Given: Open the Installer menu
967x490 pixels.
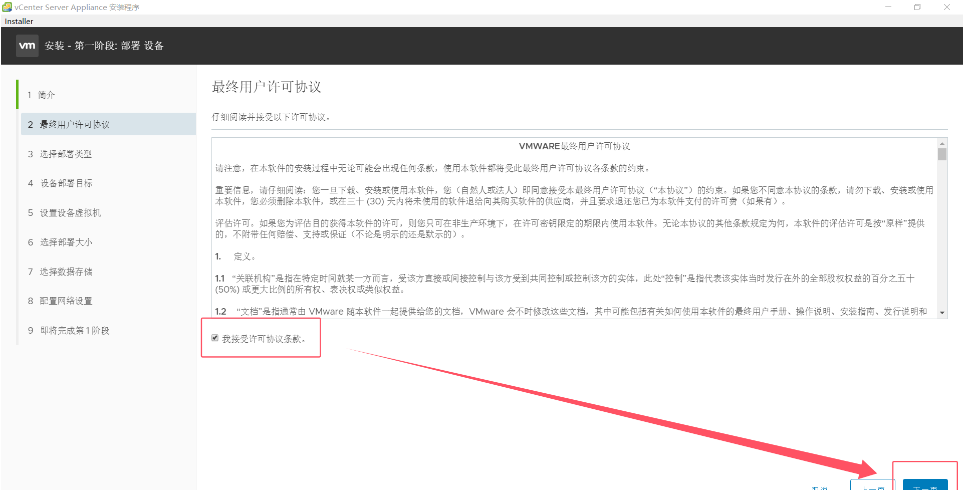Looking at the screenshot, I should click(19, 21).
